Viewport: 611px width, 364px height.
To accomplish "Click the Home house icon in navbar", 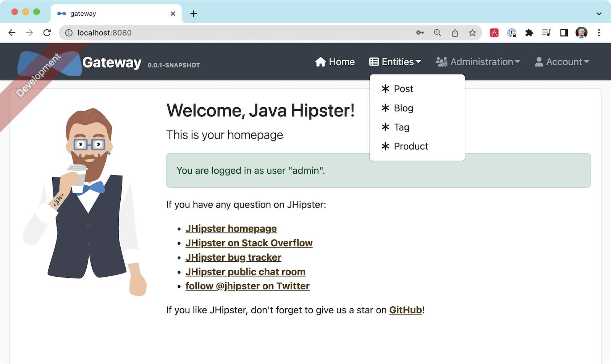I will pos(320,62).
